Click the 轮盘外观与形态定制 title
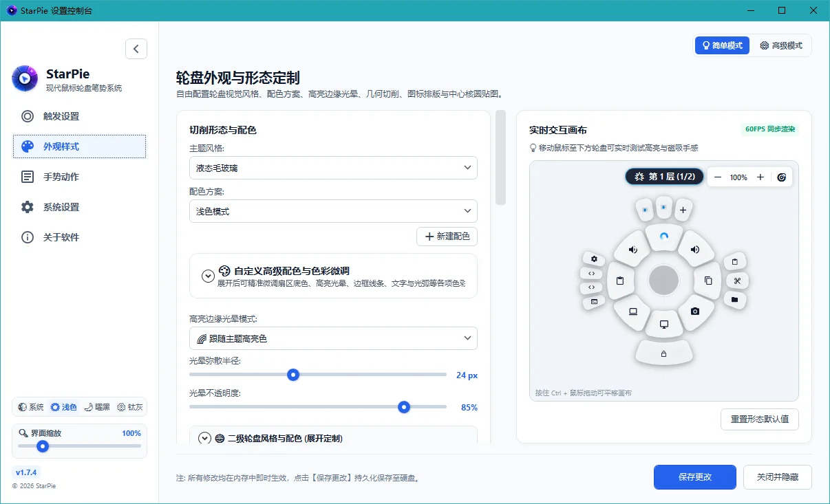The width and height of the screenshot is (830, 504). [x=238, y=78]
